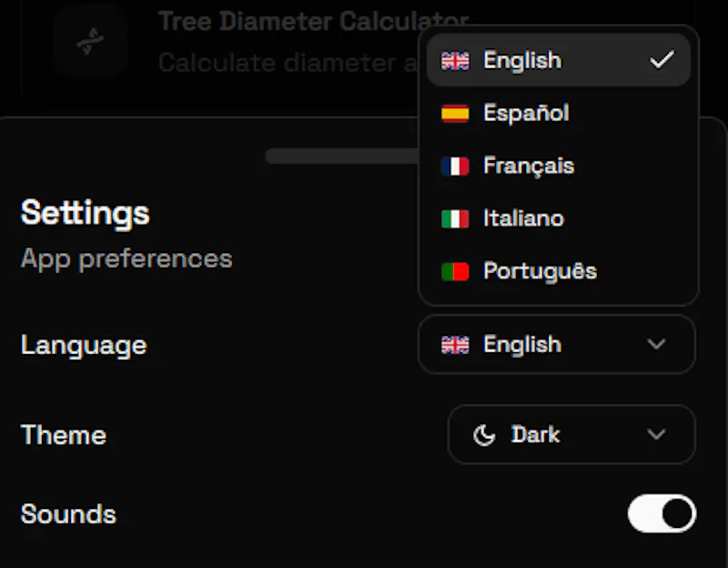Click the Spanish flag icon
728x568 pixels.
click(455, 113)
